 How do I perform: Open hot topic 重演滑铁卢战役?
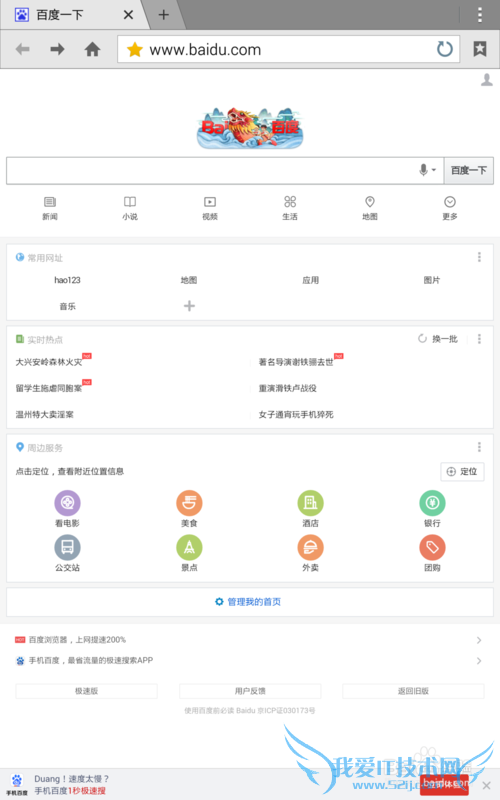(288, 388)
